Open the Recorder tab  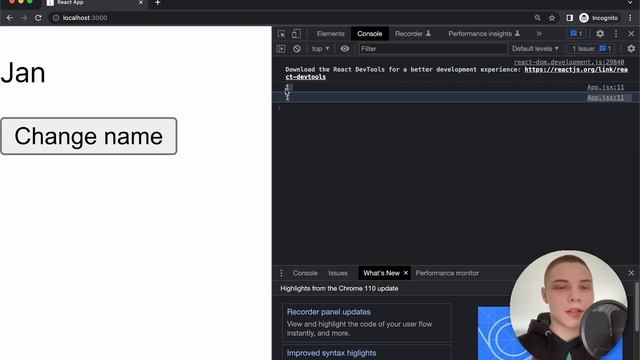point(413,34)
